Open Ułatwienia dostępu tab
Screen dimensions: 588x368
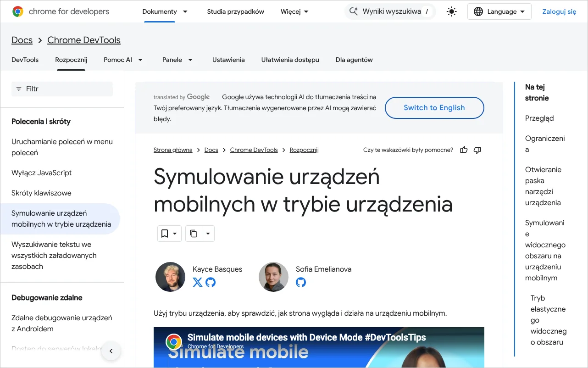point(290,60)
